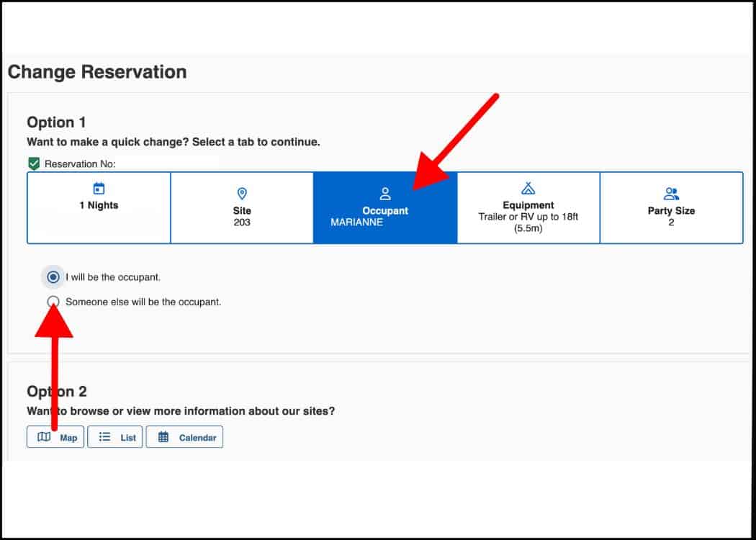The height and width of the screenshot is (540, 756).
Task: Click the bulleted list icon in Option 2
Action: click(104, 437)
